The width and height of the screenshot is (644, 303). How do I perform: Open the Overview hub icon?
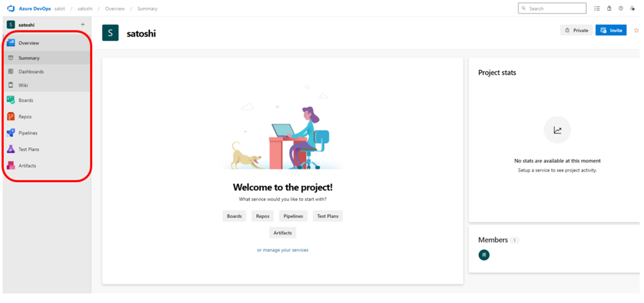(x=11, y=42)
